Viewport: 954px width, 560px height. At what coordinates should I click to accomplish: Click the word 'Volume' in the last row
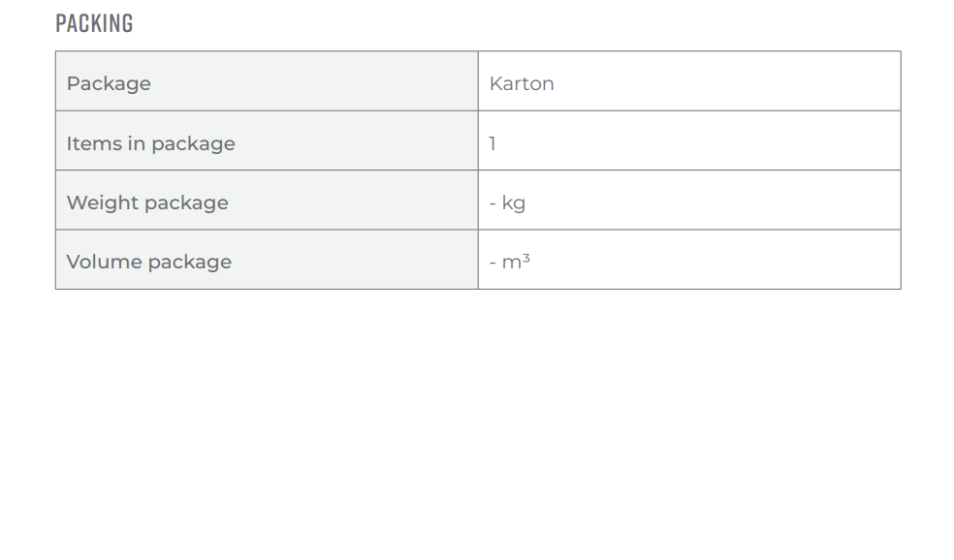pos(104,262)
